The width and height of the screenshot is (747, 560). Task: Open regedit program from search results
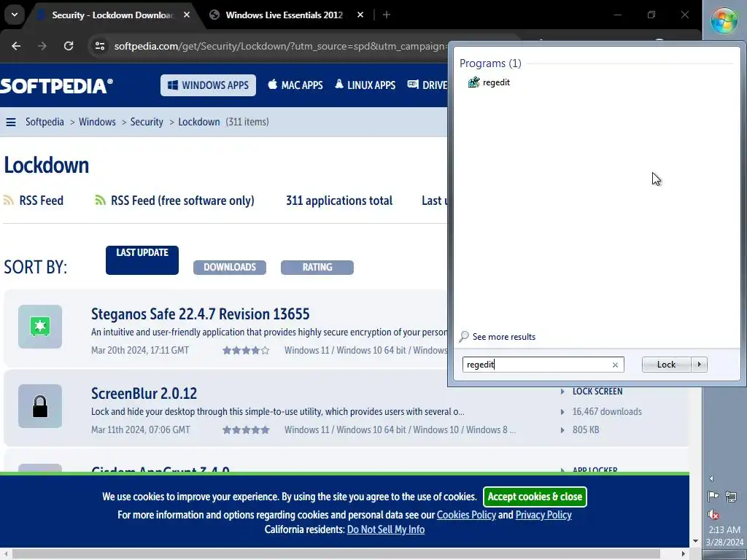(489, 82)
